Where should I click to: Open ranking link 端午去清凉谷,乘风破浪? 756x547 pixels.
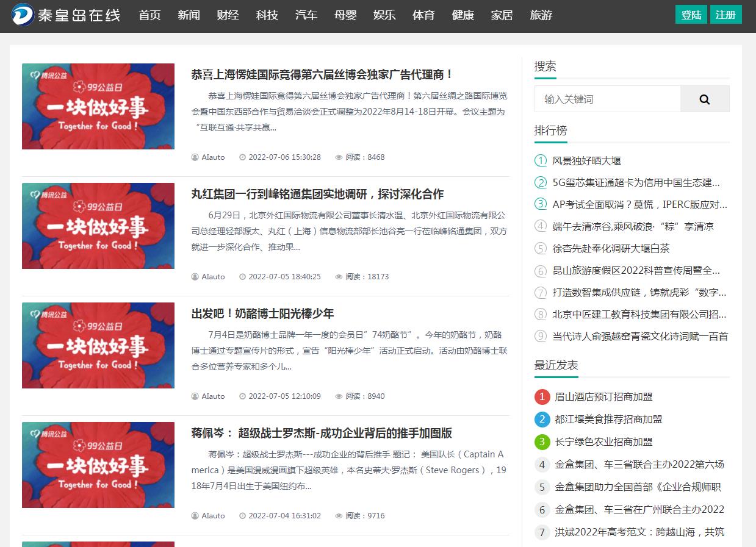[633, 226]
